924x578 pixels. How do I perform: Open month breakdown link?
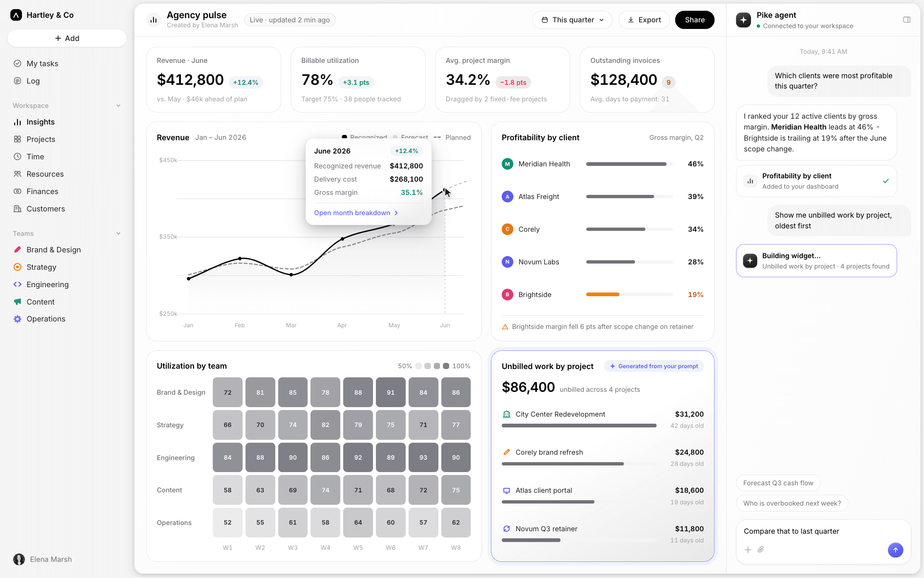click(x=356, y=213)
